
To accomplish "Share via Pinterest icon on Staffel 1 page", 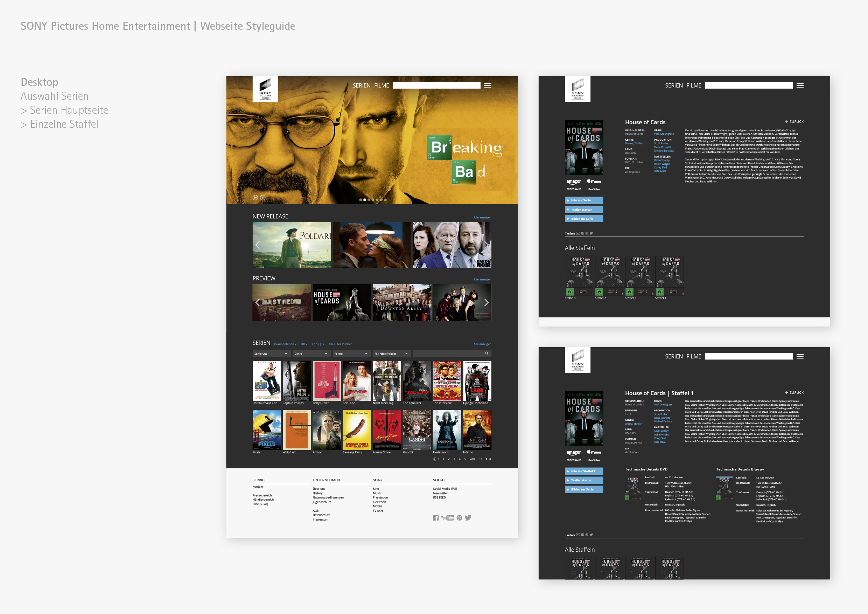I will pos(587,535).
